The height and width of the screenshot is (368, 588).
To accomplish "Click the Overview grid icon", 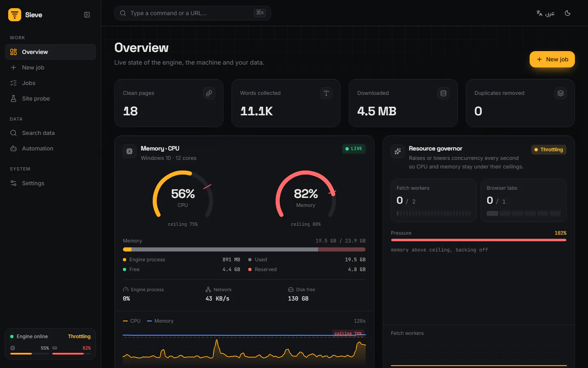I will pyautogui.click(x=13, y=52).
